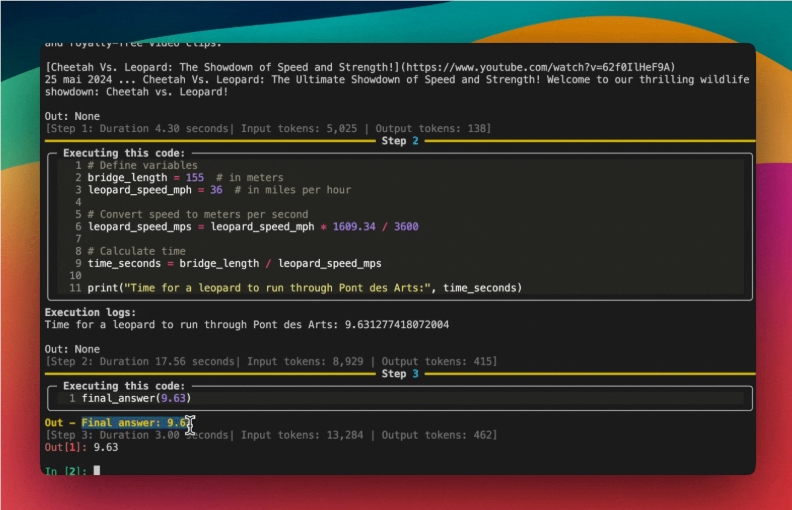Click the bridge_length value 155
Screen dimensions: 792x510
click(x=195, y=177)
